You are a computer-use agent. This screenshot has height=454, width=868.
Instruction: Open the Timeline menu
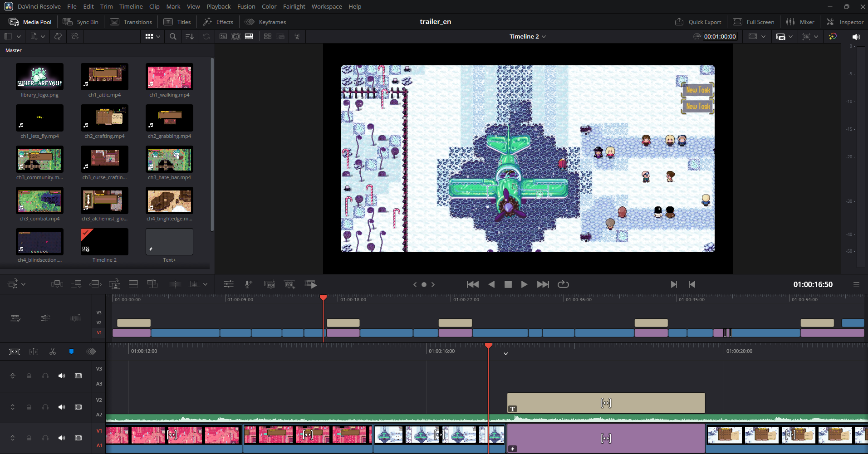[131, 6]
